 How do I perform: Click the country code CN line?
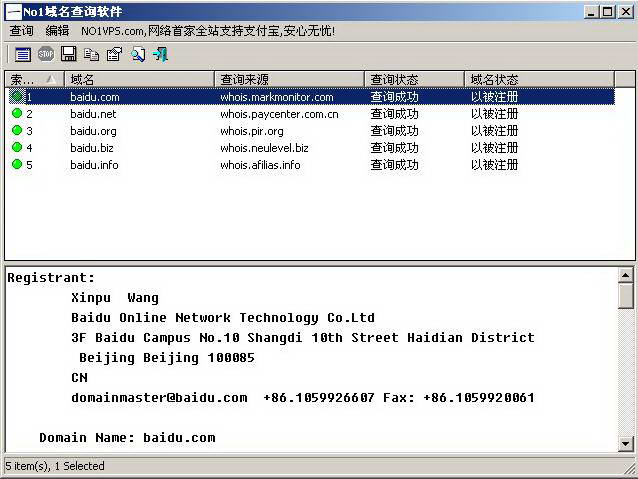pos(79,378)
